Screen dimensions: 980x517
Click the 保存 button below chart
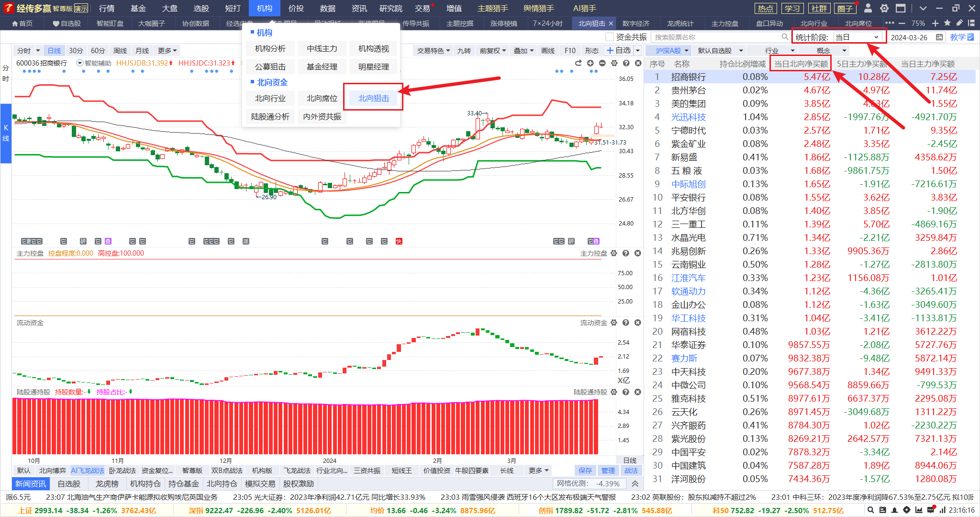pos(585,471)
